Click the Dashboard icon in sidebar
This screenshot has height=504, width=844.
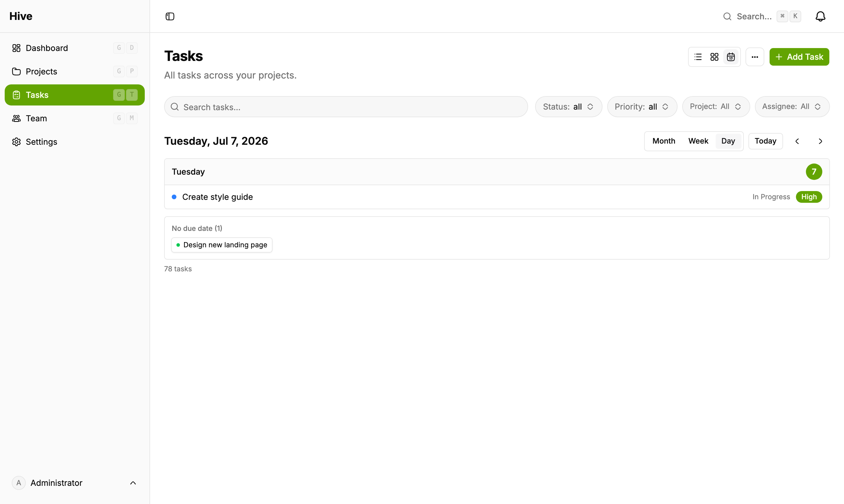(x=16, y=48)
